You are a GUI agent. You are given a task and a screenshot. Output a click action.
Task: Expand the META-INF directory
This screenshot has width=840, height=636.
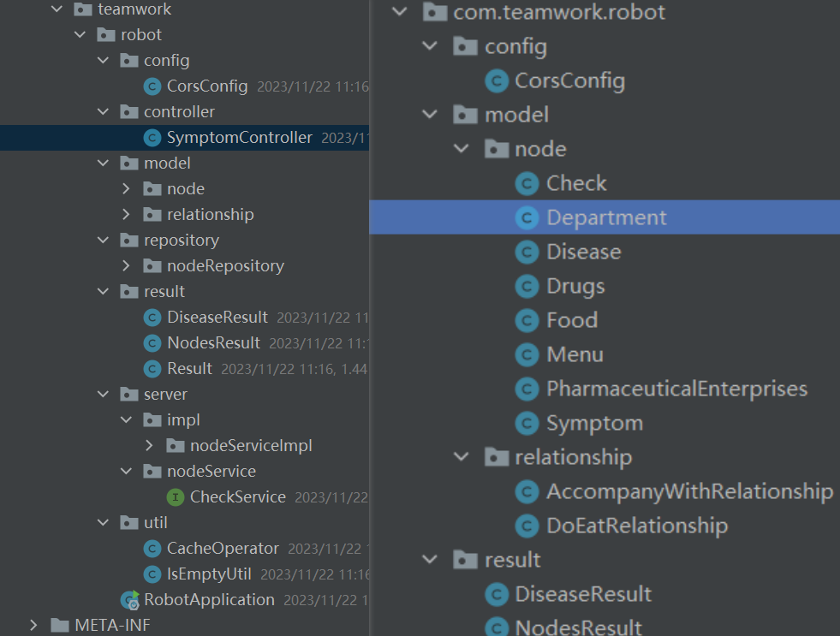tap(33, 625)
